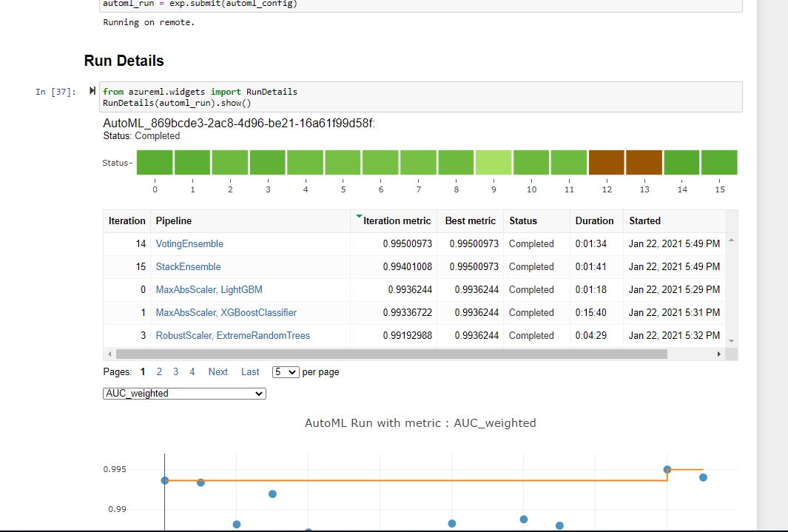Select light green status block iteration 9
This screenshot has width=788, height=532.
pyautogui.click(x=494, y=162)
